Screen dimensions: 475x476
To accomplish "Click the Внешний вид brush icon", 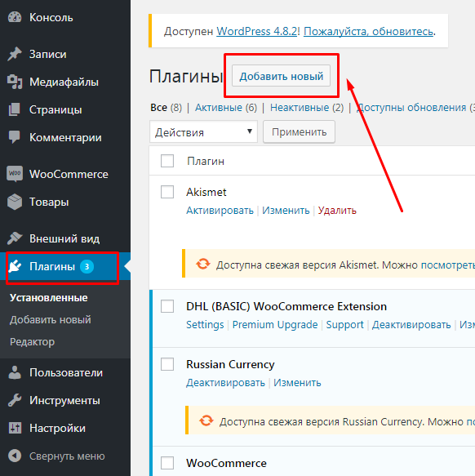I will pos(15,238).
